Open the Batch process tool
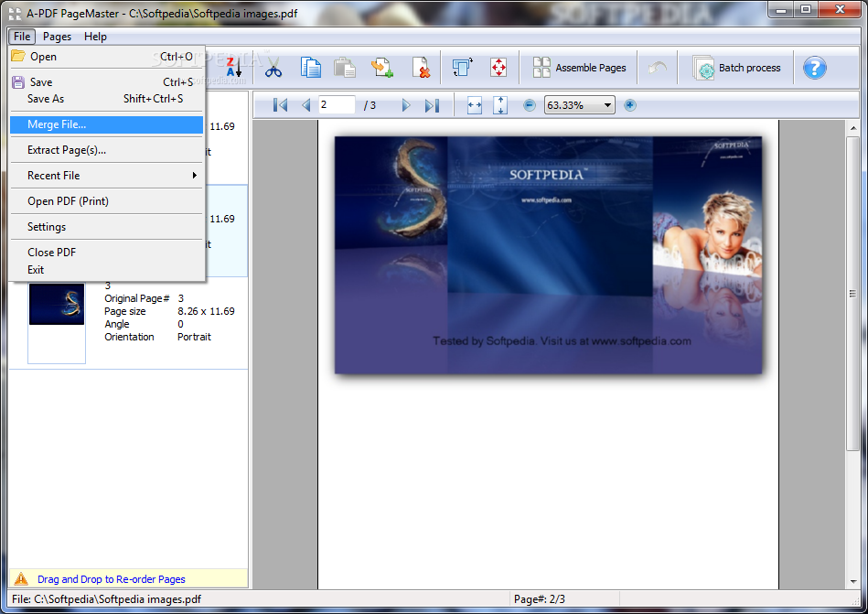The image size is (868, 614). tap(736, 68)
